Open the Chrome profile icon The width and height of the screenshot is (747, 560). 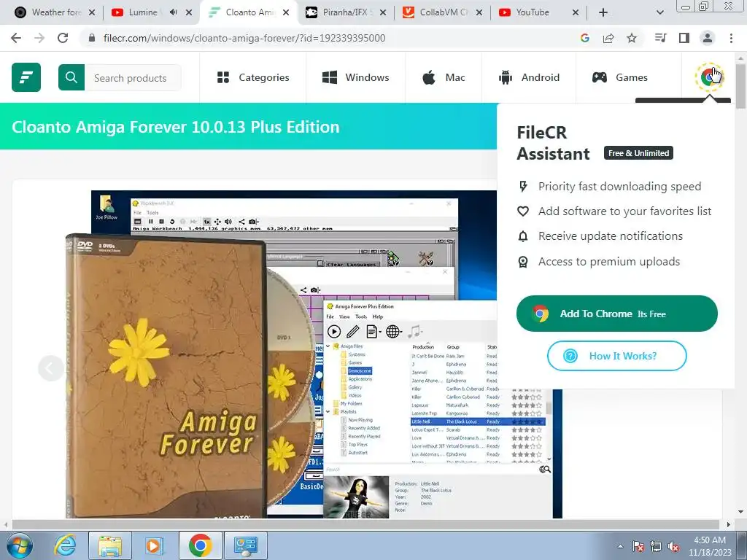[x=708, y=38]
